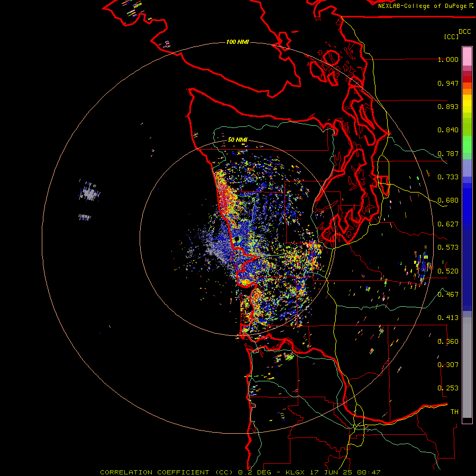
Task: Click the pink top color bar segment
Action: point(467,57)
